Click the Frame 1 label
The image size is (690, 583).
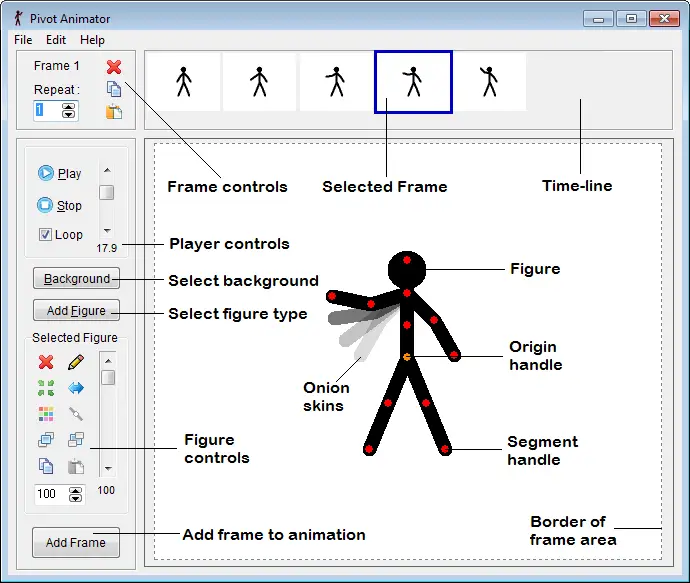(57, 66)
